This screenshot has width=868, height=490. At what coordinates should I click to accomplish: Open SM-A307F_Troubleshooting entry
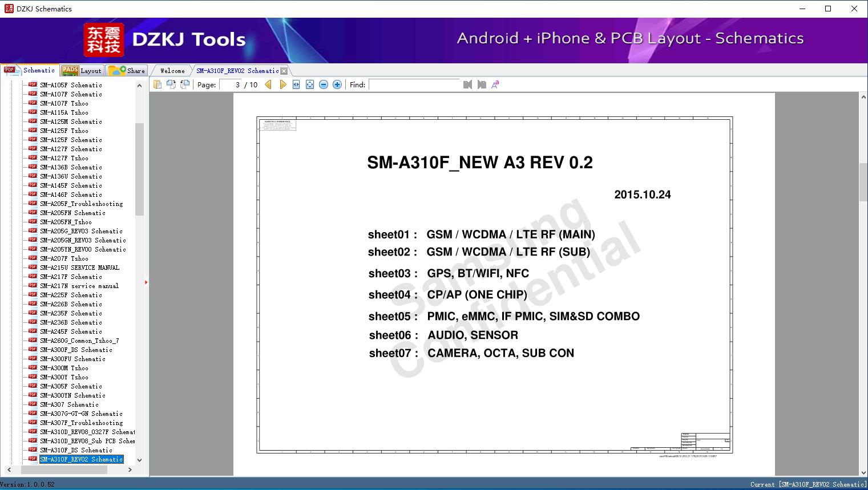(x=81, y=423)
